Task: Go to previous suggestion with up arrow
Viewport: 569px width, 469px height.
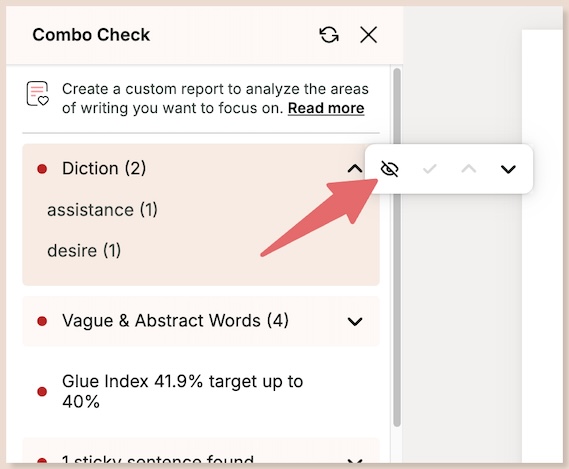Action: coord(469,169)
